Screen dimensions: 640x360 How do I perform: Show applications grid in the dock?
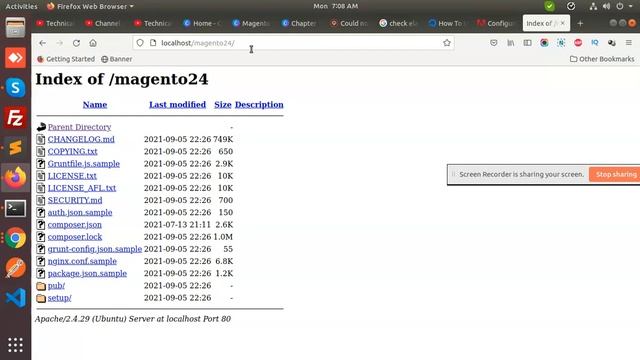(x=16, y=345)
